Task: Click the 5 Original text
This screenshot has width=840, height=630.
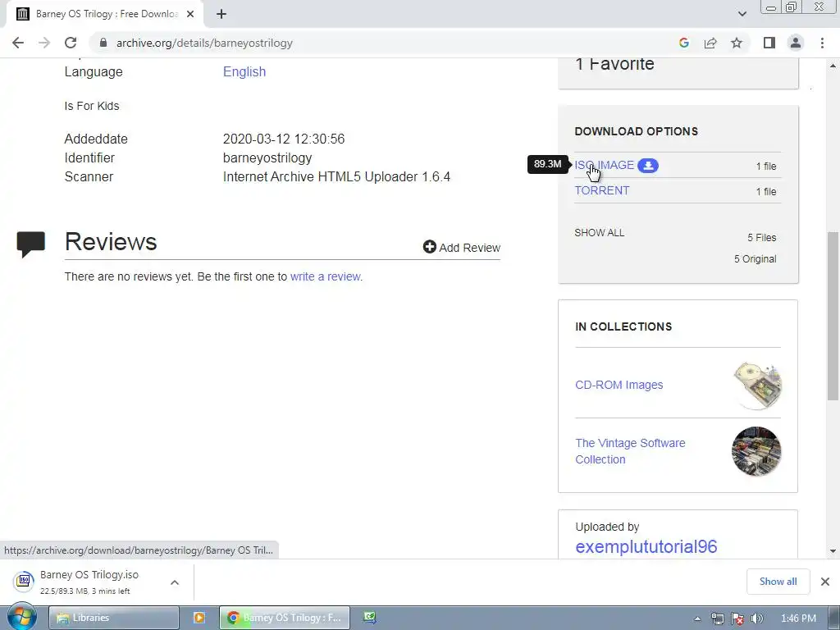Action: click(x=755, y=258)
